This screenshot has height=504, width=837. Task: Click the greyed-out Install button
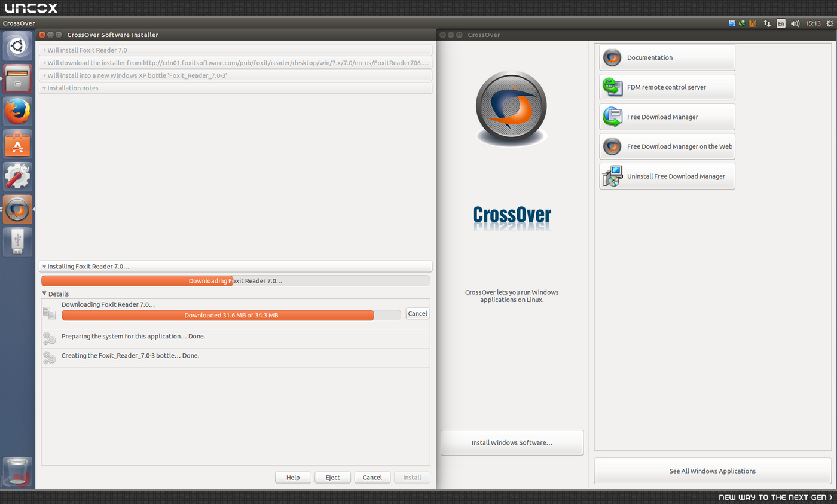click(x=412, y=477)
